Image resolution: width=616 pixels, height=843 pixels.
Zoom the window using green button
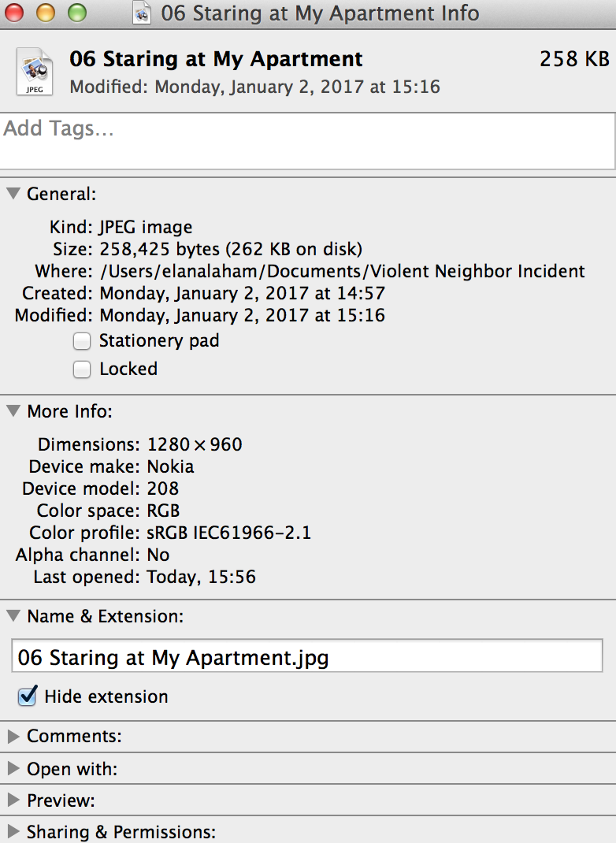[x=76, y=13]
